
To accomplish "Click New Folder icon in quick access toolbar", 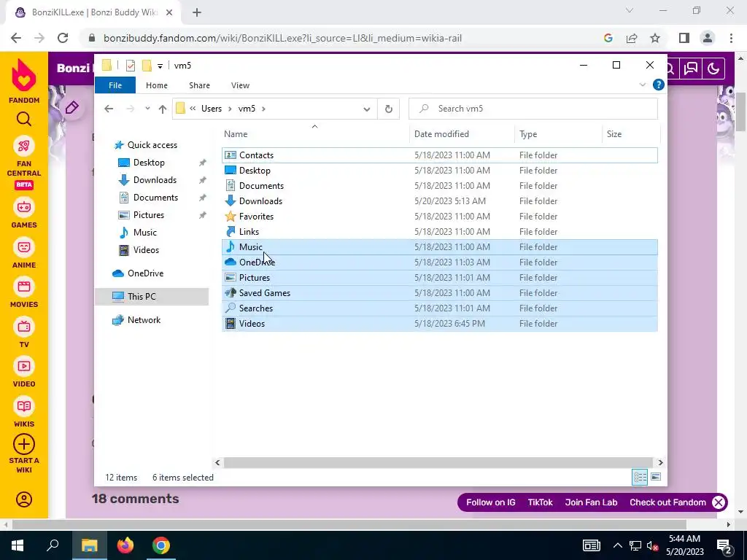I will [147, 66].
